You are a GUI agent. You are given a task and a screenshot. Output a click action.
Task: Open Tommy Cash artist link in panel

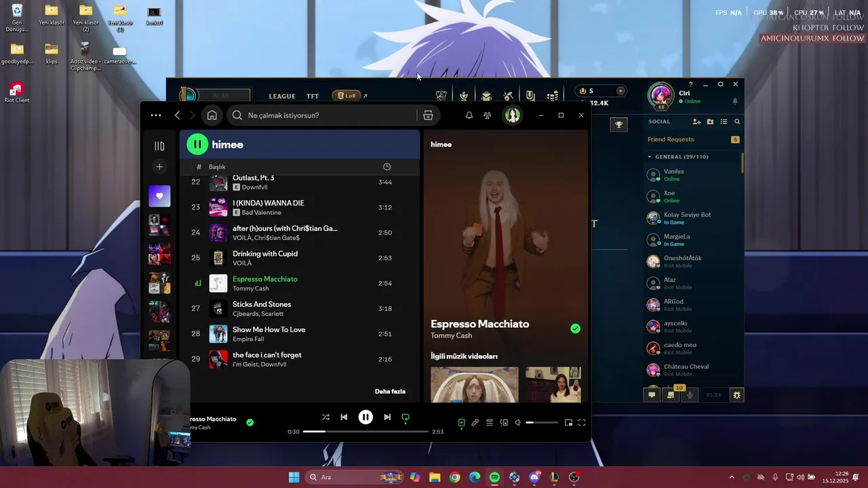coord(451,335)
